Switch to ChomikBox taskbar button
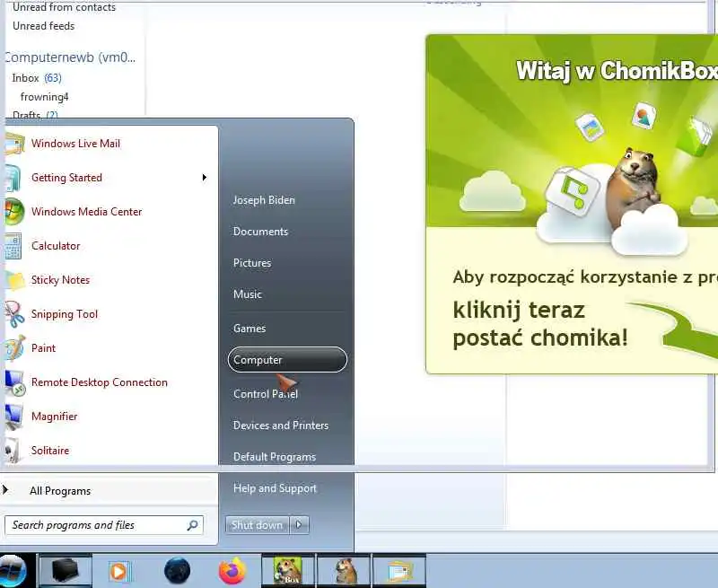This screenshot has height=588, width=718. (288, 571)
